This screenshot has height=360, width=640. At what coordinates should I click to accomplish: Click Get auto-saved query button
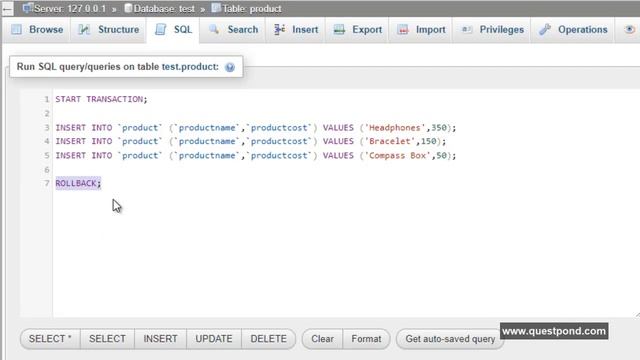[x=450, y=339]
